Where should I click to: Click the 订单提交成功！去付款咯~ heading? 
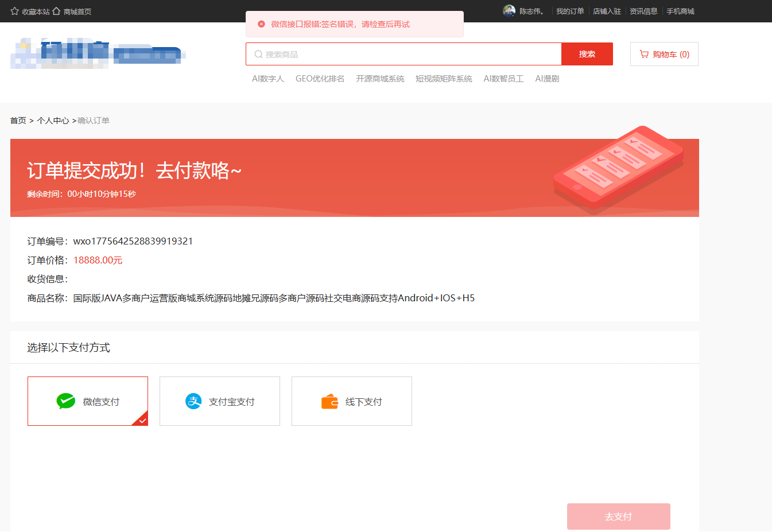pyautogui.click(x=134, y=170)
